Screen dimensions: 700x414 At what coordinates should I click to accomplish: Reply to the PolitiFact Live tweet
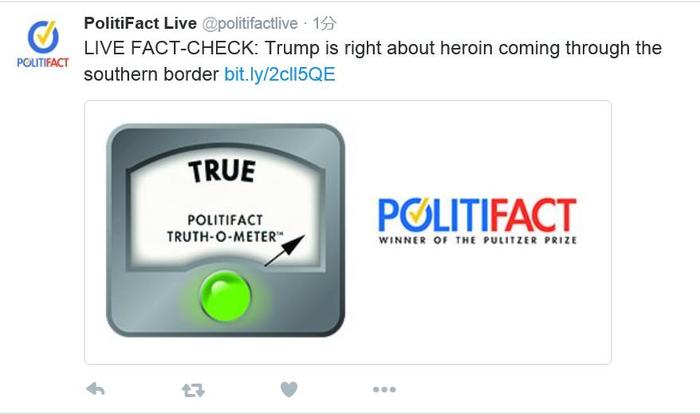pos(96,389)
